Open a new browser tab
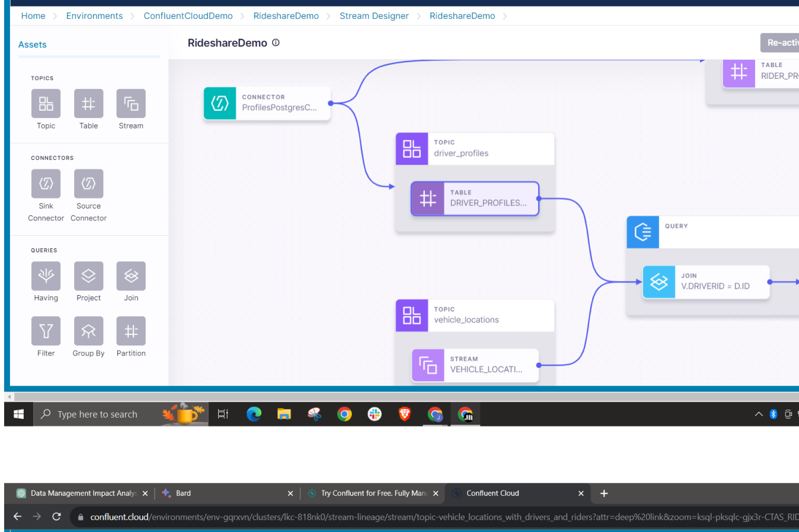Screen dimensions: 799x532 coord(604,493)
